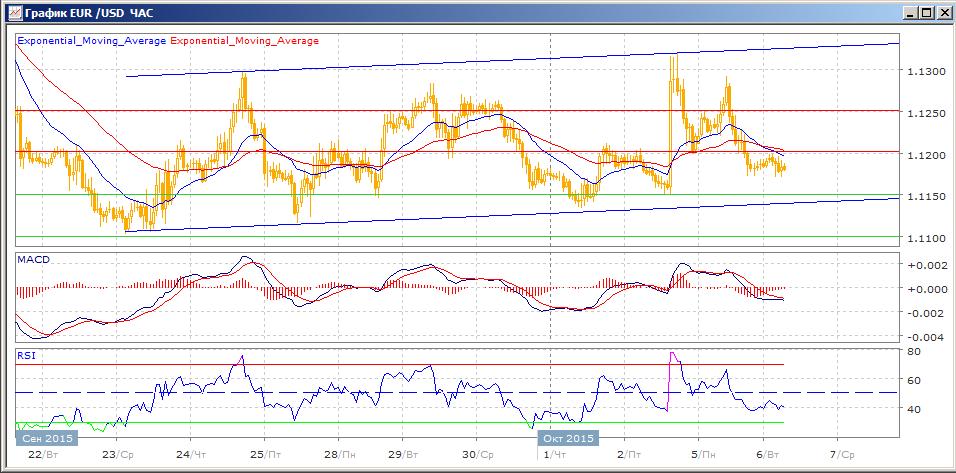The width and height of the screenshot is (956, 473).
Task: Click the 'Сен 2015' month marker
Action: (x=44, y=438)
